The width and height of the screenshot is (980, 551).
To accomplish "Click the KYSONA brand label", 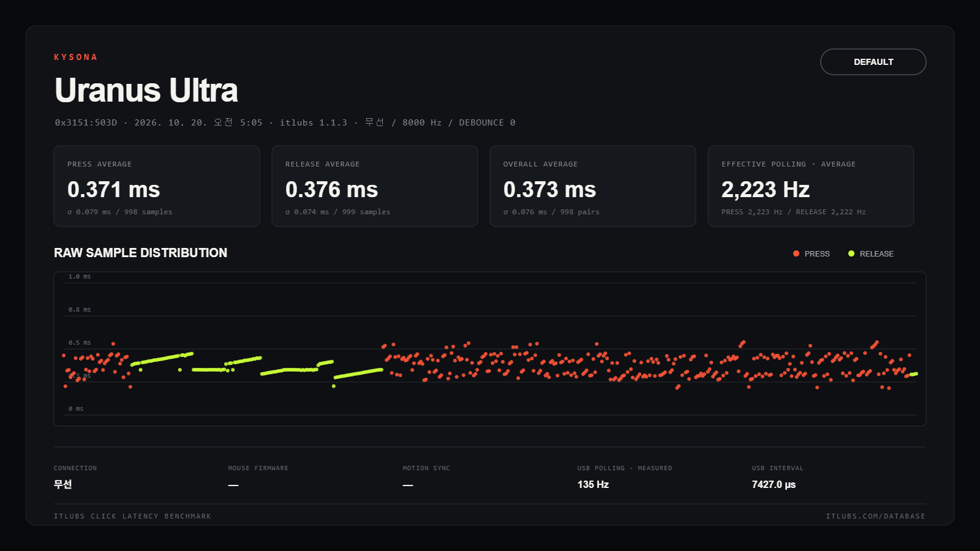I will tap(75, 57).
